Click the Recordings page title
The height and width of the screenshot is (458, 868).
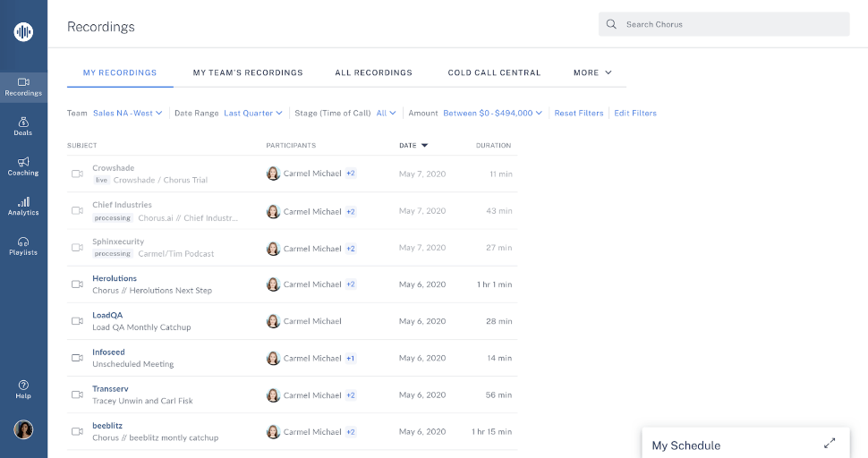(x=101, y=27)
